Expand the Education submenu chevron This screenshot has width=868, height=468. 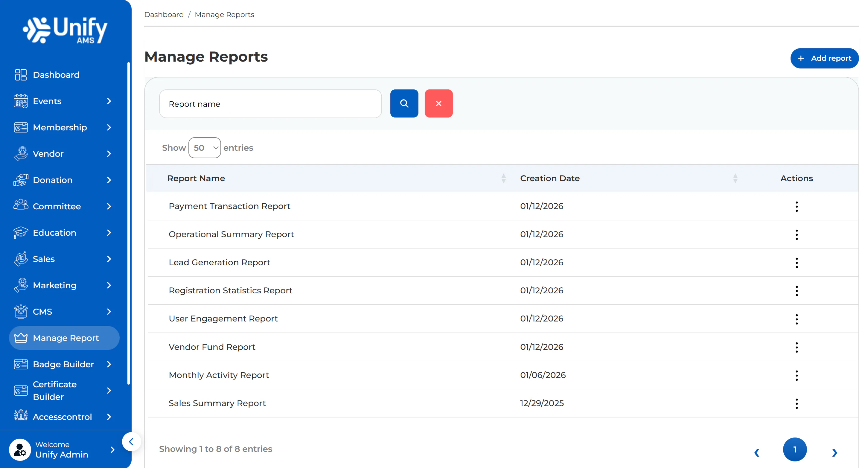(109, 232)
